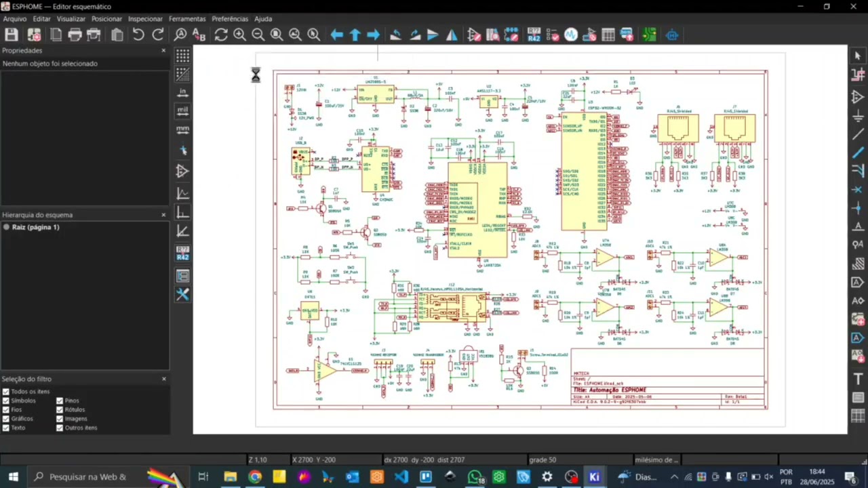Viewport: 868px width, 488px height.
Task: Toggle the Pinos filter checkbox
Action: [x=60, y=401]
